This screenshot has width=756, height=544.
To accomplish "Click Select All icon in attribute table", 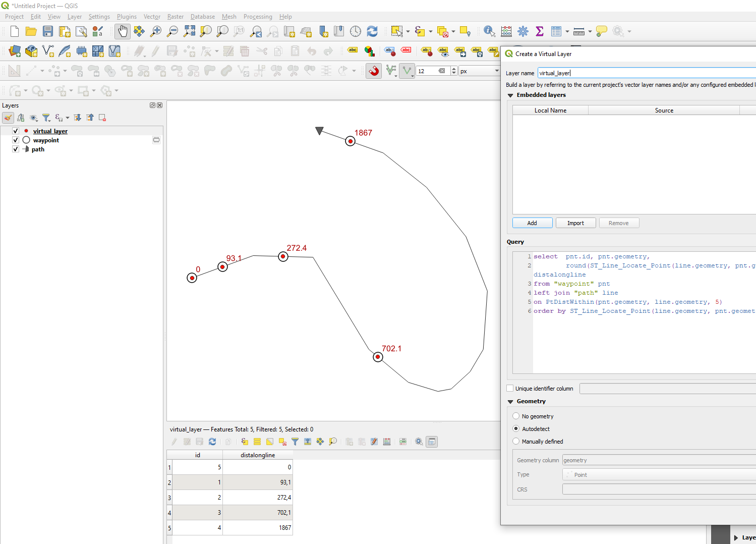I will tap(257, 442).
